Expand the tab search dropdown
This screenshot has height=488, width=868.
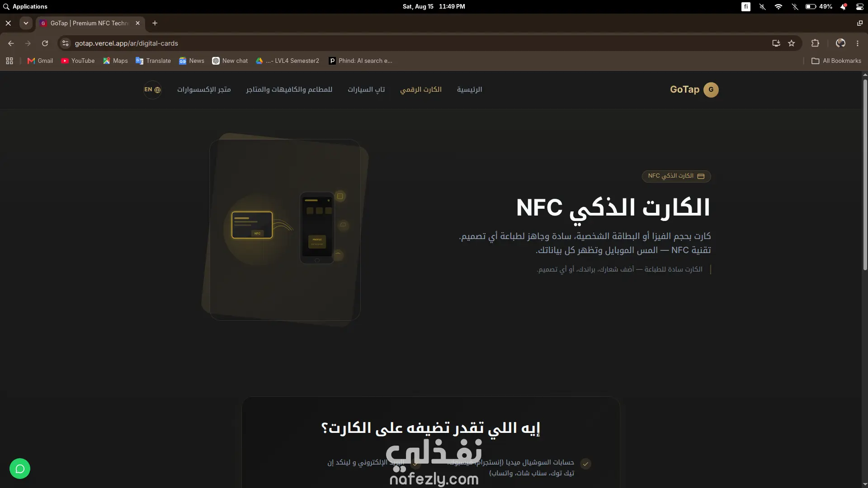26,23
